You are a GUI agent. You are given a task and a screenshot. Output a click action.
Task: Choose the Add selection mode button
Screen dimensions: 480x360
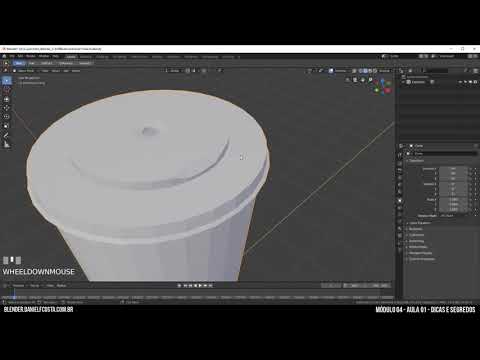coord(32,63)
